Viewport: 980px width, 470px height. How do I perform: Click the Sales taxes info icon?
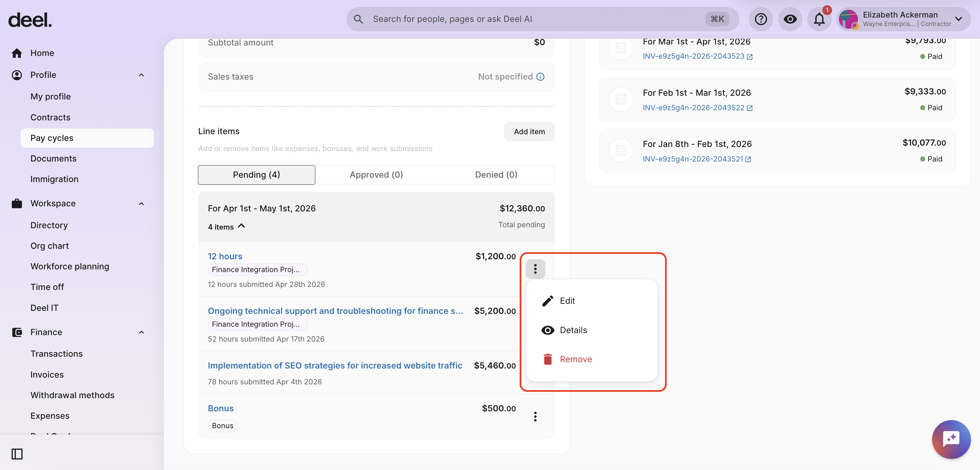pyautogui.click(x=540, y=77)
